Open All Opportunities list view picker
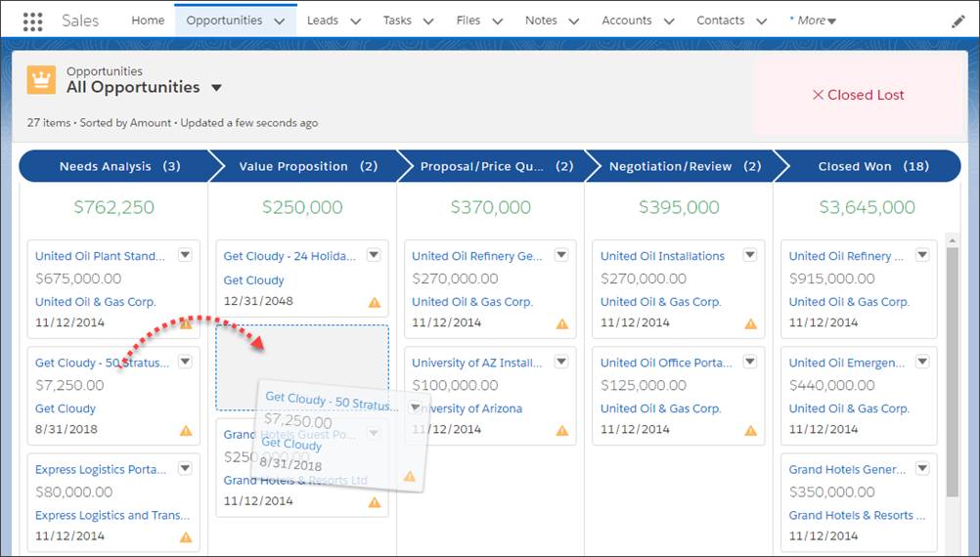Screen dimensions: 980x557 point(216,88)
